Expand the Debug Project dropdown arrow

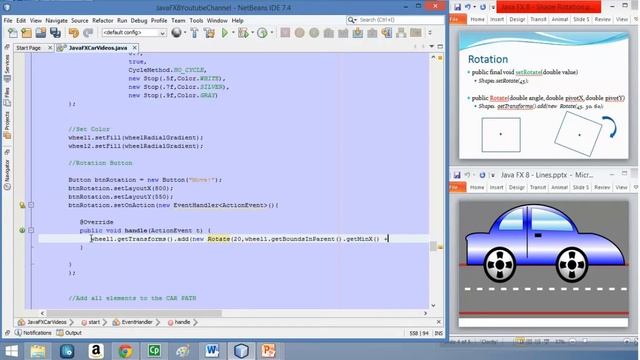point(252,33)
